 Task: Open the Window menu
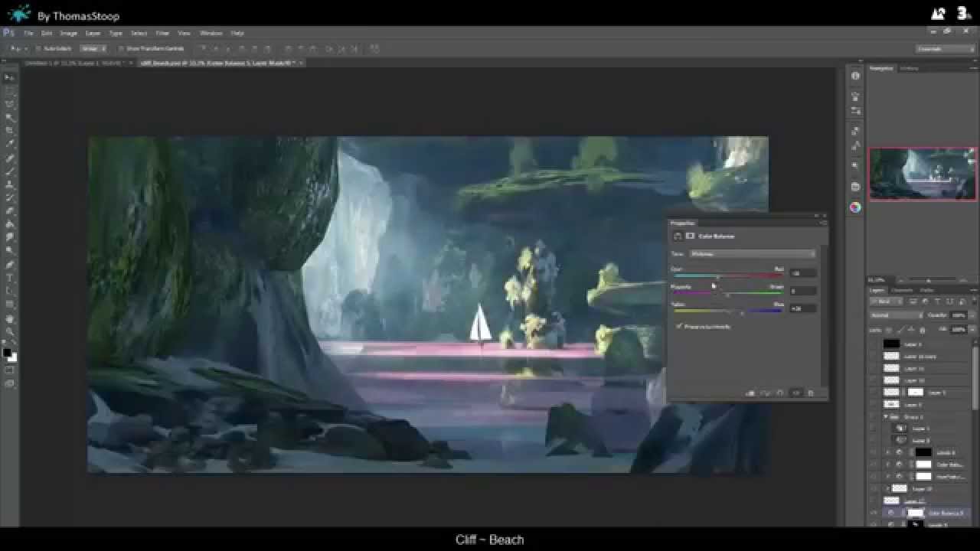pos(211,33)
